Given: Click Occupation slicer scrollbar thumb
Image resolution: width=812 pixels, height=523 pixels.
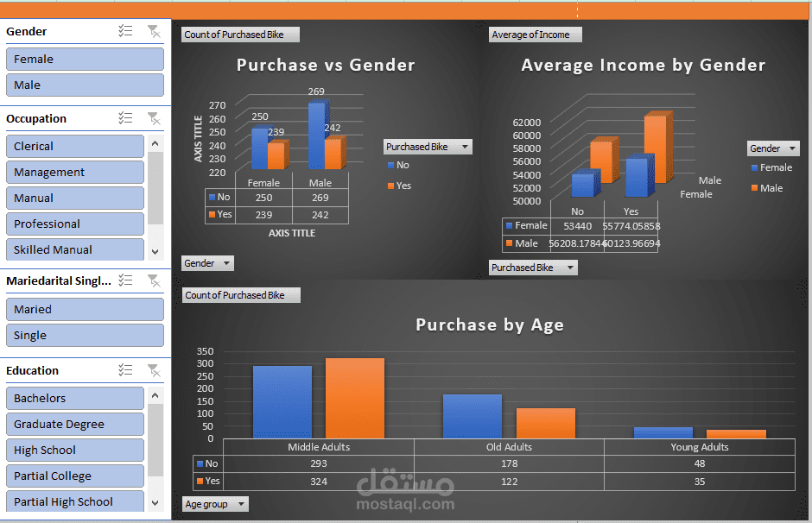Looking at the screenshot, I should pos(155,188).
